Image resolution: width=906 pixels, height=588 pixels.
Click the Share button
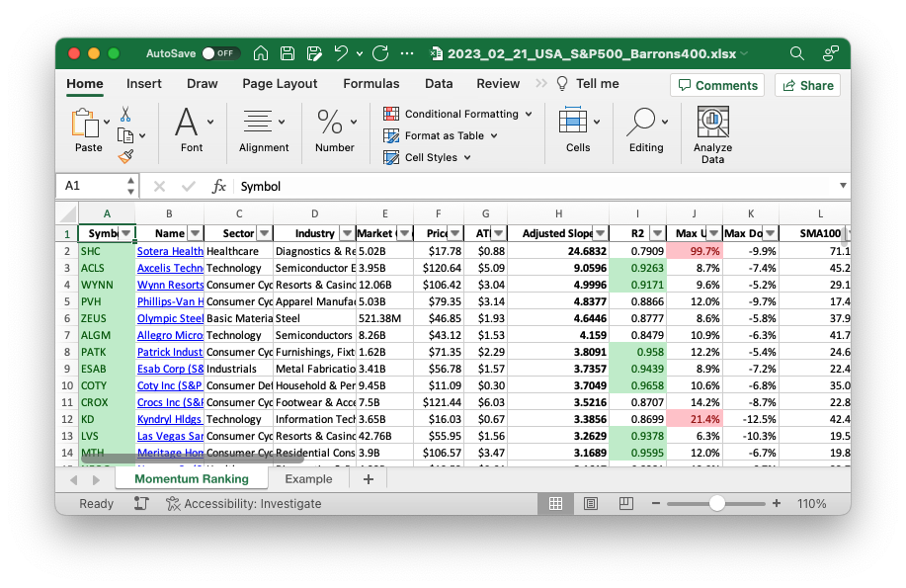pyautogui.click(x=807, y=85)
